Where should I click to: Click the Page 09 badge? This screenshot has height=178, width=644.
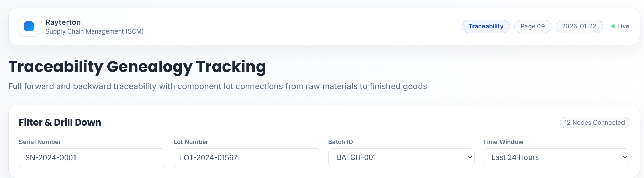(x=532, y=26)
